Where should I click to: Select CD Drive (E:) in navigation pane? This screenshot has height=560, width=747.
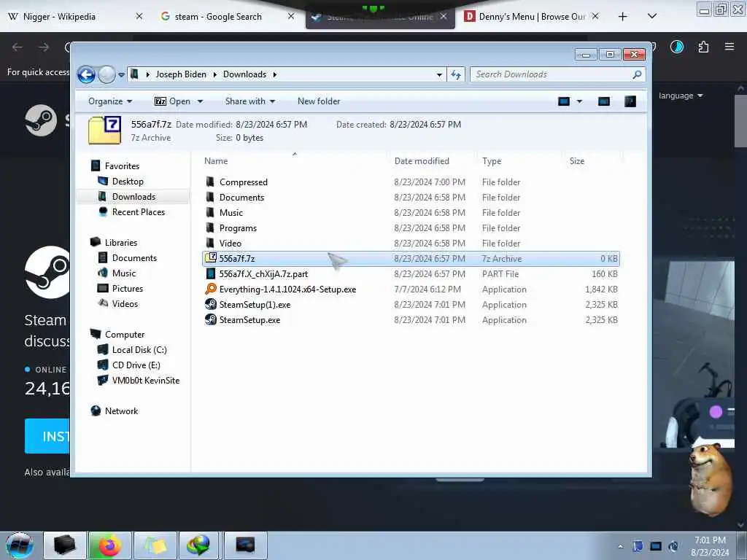click(136, 365)
